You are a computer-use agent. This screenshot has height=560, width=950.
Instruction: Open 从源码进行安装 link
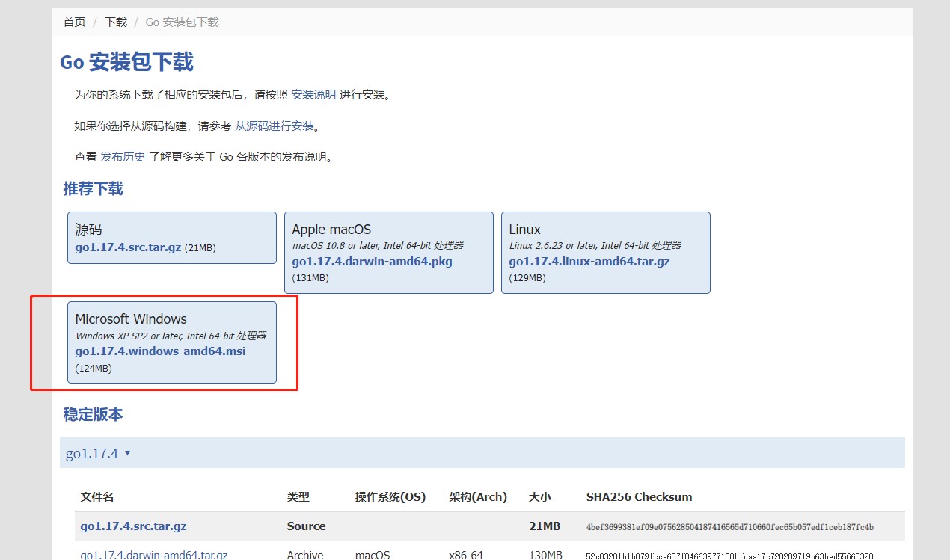coord(275,126)
